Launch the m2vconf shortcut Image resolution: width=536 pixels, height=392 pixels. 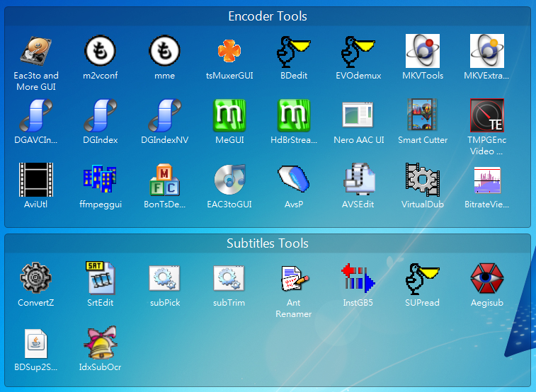[x=100, y=51]
